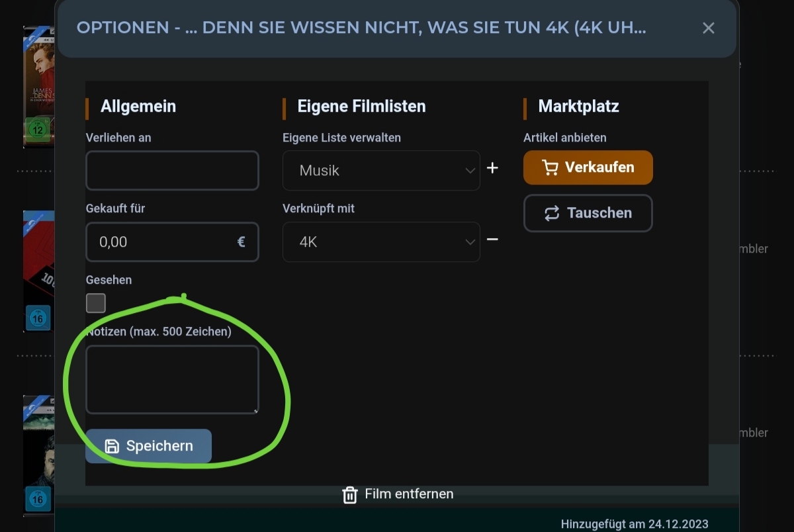Click the Hinzugefügt am 24.12.2023 text

(x=635, y=524)
